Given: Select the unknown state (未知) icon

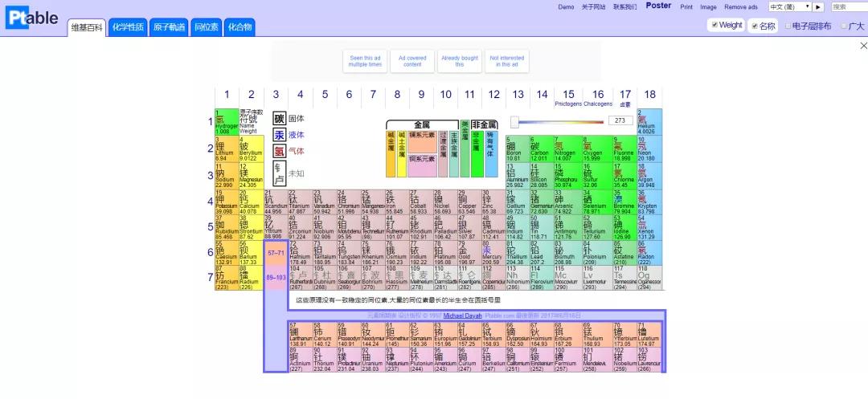Looking at the screenshot, I should click(279, 171).
